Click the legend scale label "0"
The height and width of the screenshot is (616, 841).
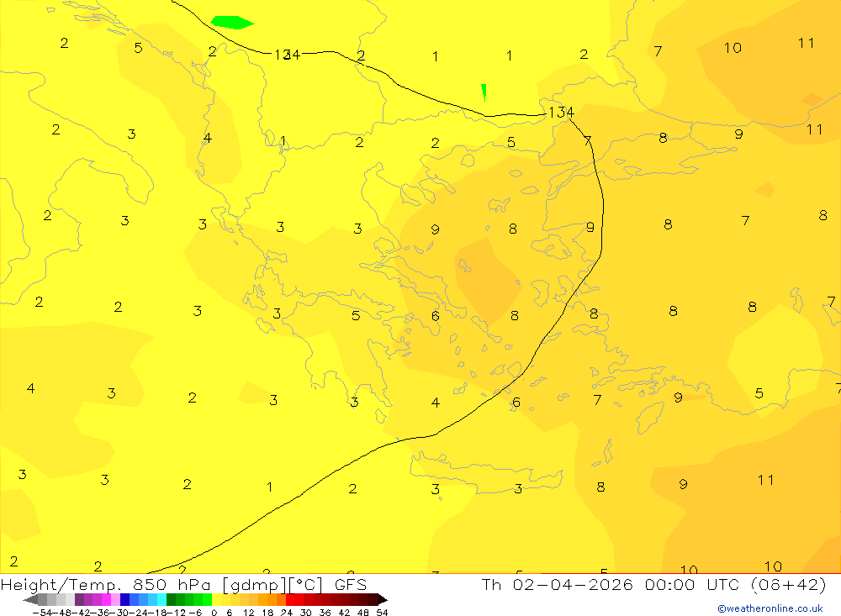(214, 613)
